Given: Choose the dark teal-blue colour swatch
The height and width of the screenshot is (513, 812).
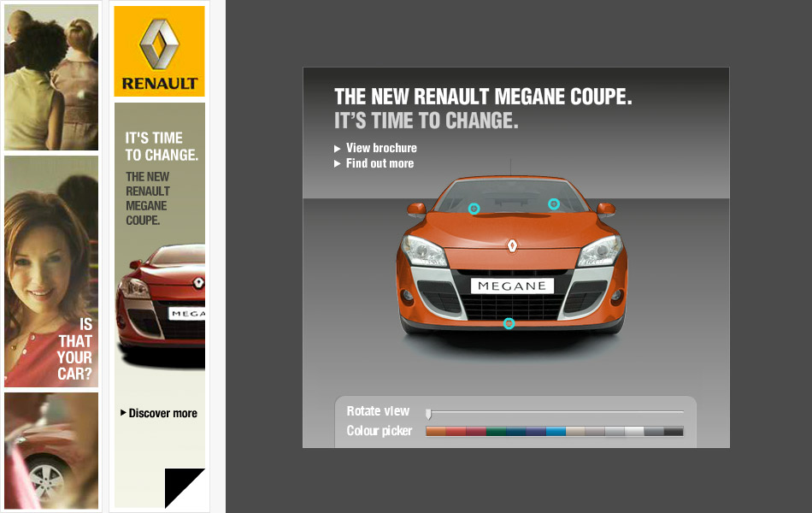Looking at the screenshot, I should 515,431.
